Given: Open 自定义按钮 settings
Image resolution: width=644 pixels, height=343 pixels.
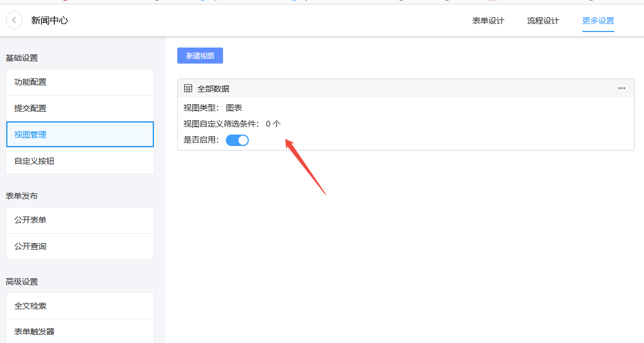Looking at the screenshot, I should pyautogui.click(x=80, y=161).
